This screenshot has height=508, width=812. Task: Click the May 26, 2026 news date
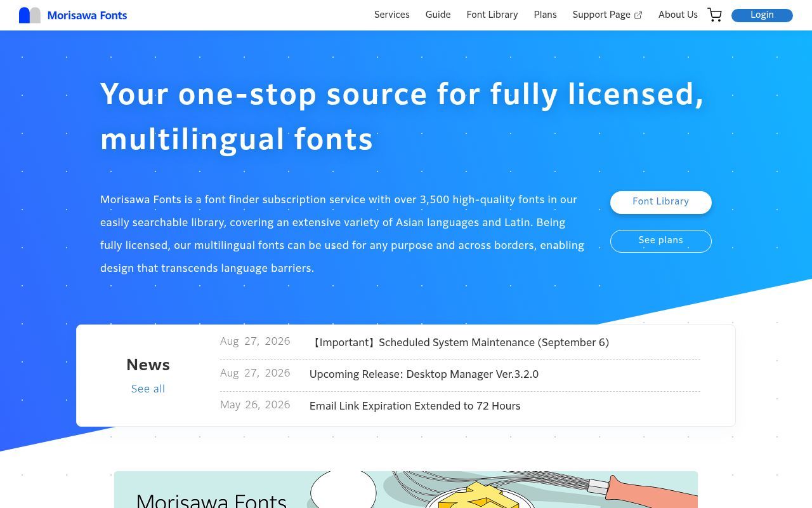255,405
